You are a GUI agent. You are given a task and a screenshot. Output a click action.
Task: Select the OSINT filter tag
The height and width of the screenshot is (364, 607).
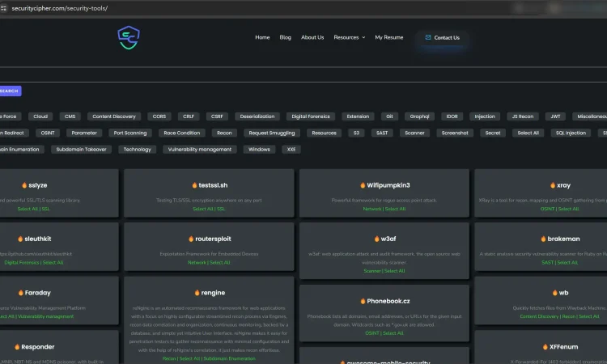(x=48, y=133)
